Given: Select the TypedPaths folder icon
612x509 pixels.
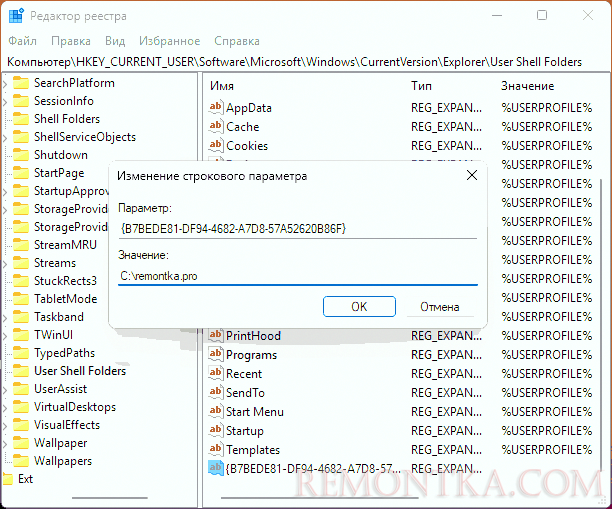Looking at the screenshot, I should click(21, 353).
